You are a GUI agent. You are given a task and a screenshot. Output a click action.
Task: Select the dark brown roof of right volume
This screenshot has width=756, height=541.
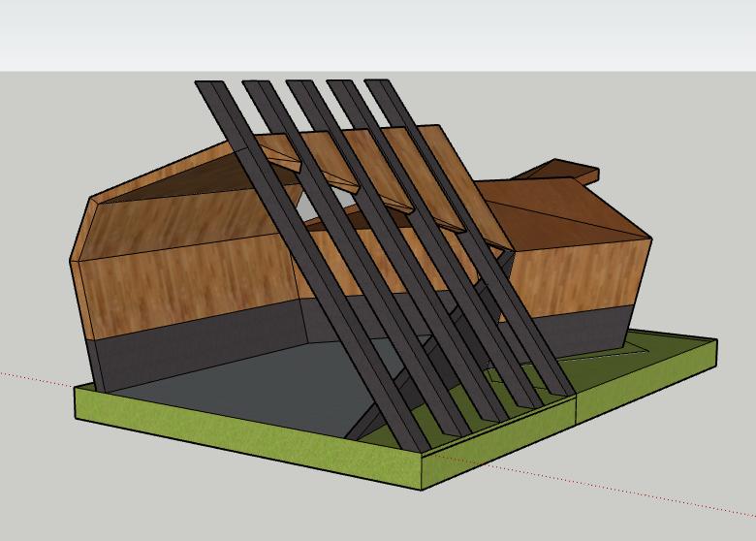click(x=569, y=212)
